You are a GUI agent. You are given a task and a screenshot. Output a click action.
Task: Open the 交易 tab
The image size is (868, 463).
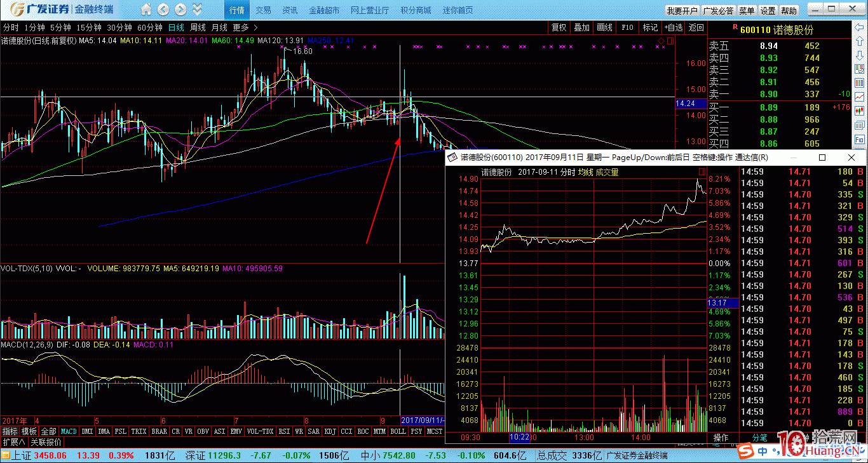click(x=263, y=10)
